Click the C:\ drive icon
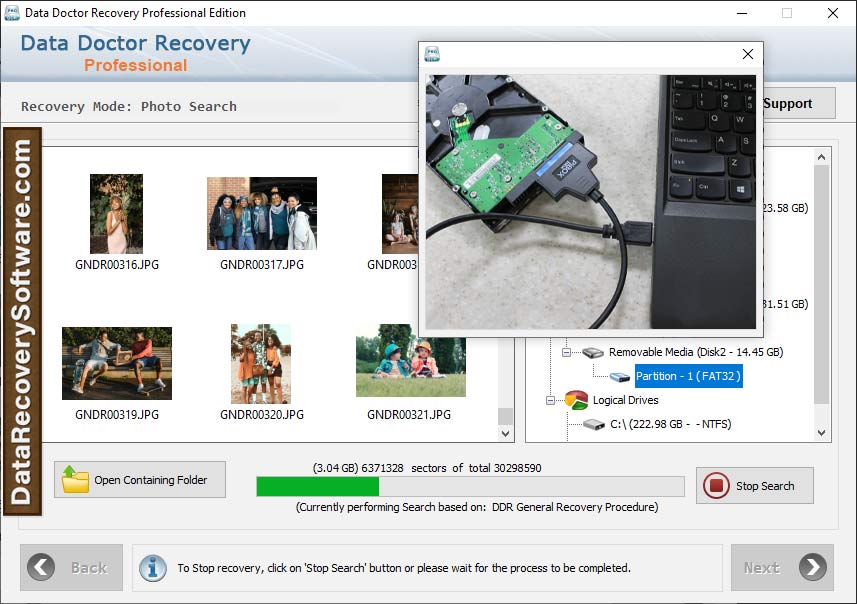The image size is (857, 604). 594,425
